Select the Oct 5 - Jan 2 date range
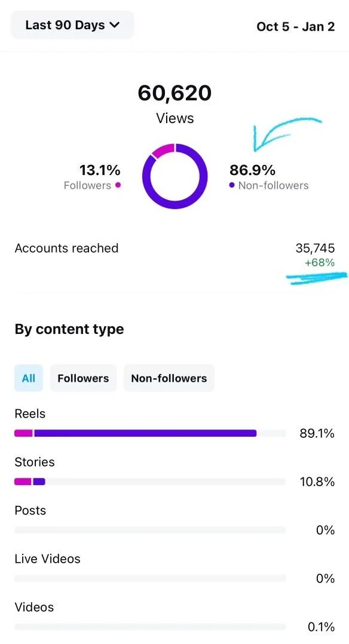 295,26
